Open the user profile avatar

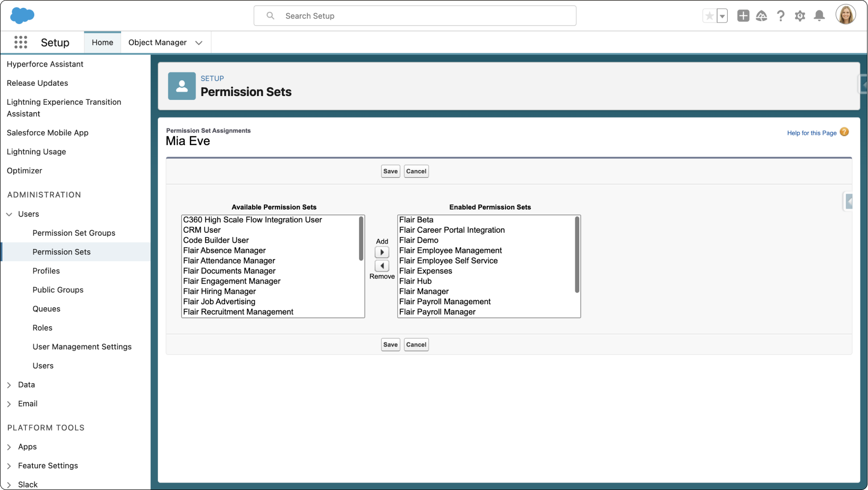click(x=845, y=14)
